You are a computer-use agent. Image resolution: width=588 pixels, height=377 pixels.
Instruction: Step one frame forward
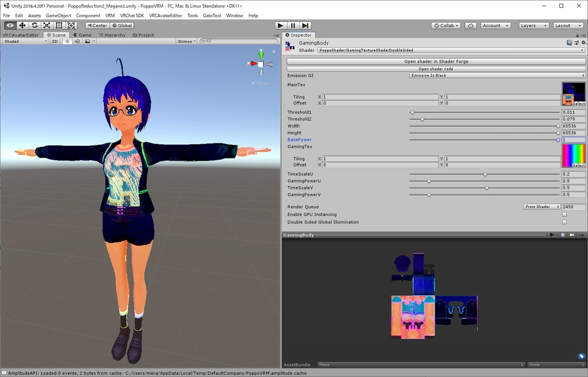point(305,25)
